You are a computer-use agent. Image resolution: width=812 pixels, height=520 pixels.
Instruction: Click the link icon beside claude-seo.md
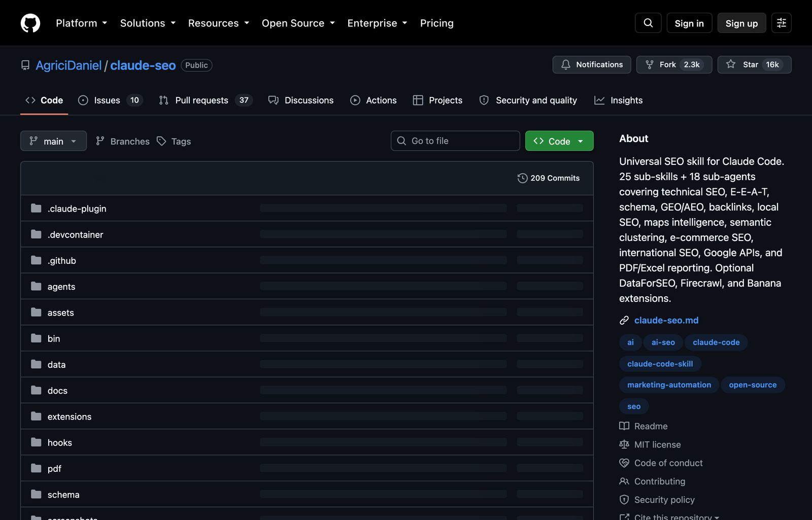624,321
